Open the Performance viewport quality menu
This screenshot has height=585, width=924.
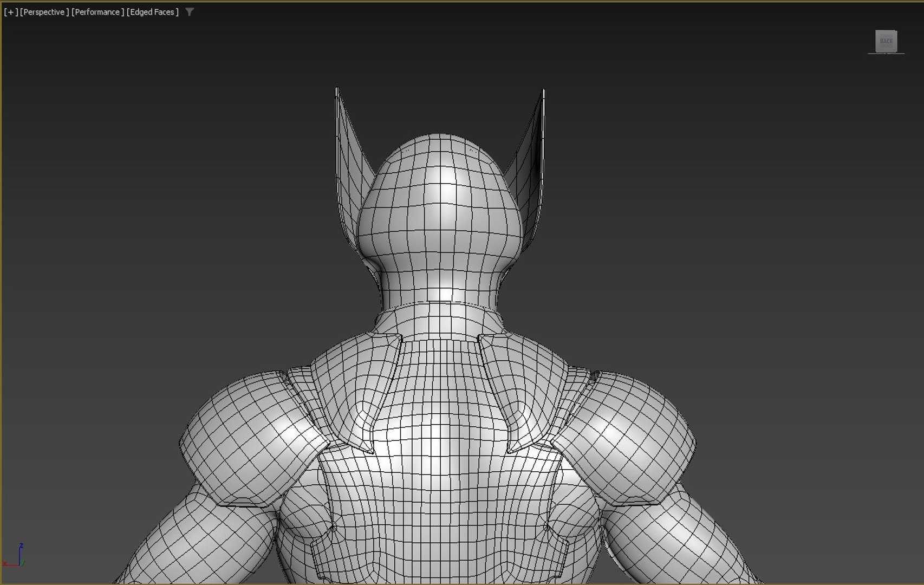click(x=97, y=12)
